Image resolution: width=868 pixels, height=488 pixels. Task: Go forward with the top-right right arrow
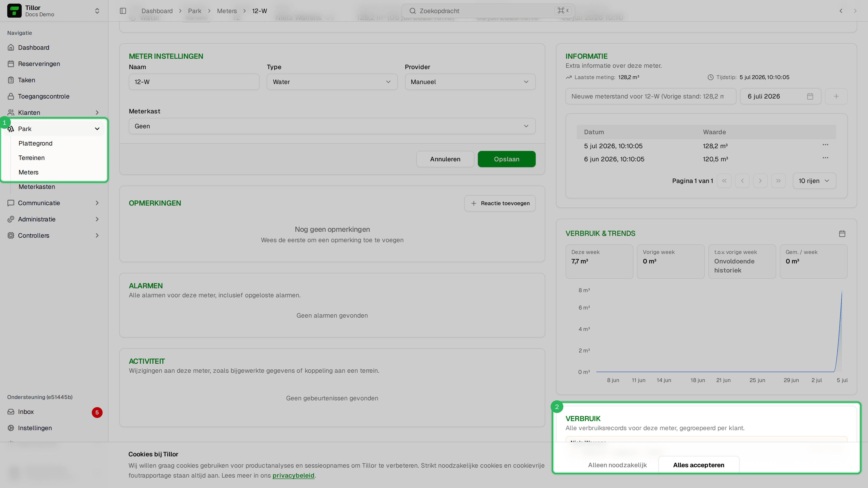tap(855, 11)
